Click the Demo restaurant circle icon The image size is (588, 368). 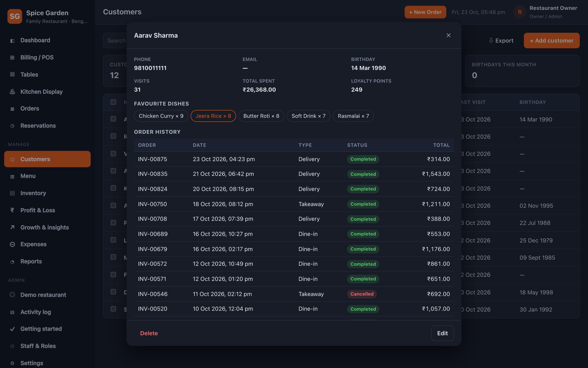(x=12, y=295)
